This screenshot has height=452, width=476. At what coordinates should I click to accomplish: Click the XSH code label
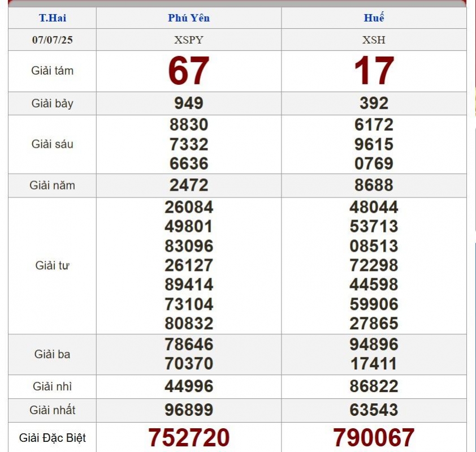(374, 40)
